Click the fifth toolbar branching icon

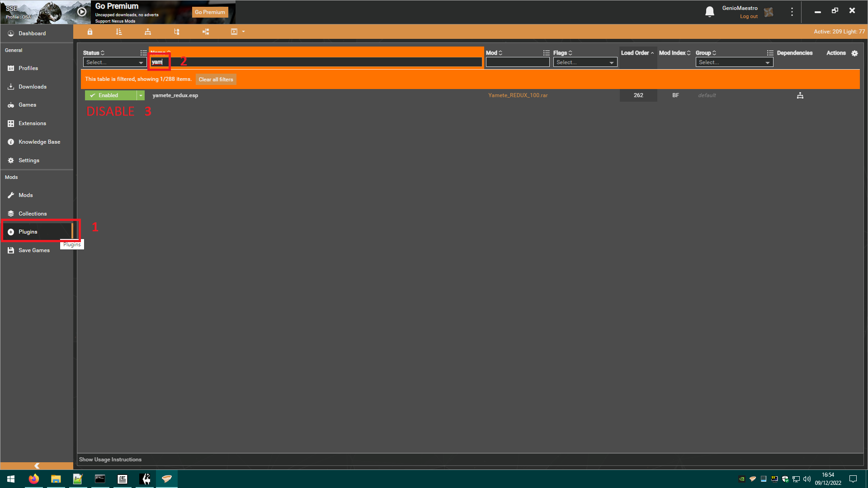coord(206,32)
